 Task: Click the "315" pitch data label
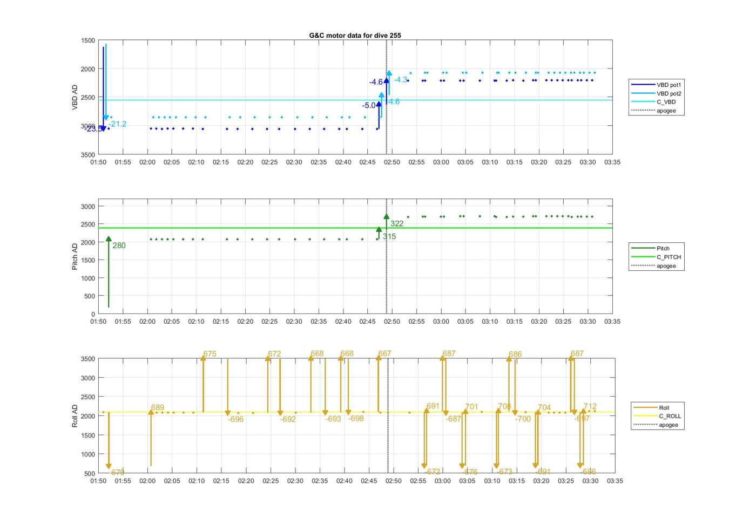(x=389, y=236)
